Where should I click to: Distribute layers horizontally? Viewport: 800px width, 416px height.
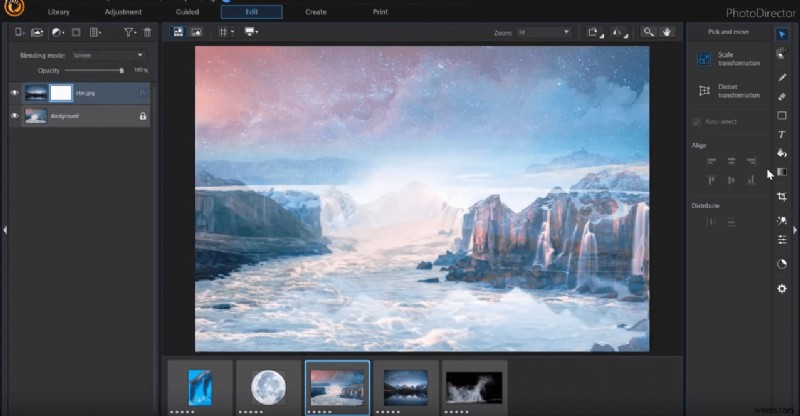point(711,222)
